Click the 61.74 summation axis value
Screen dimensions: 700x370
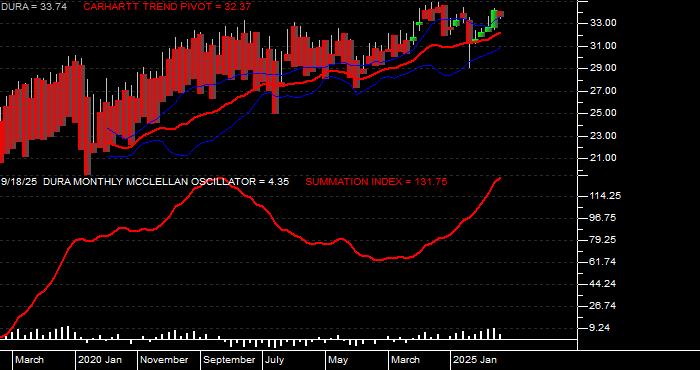[604, 262]
